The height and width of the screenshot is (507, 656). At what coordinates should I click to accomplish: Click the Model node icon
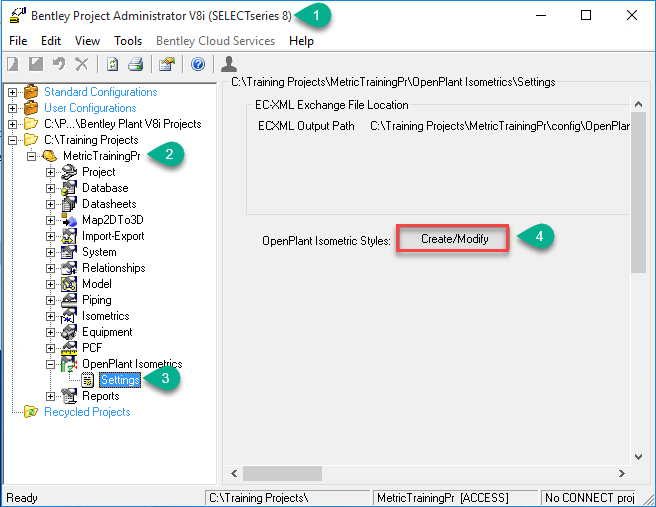click(x=69, y=284)
